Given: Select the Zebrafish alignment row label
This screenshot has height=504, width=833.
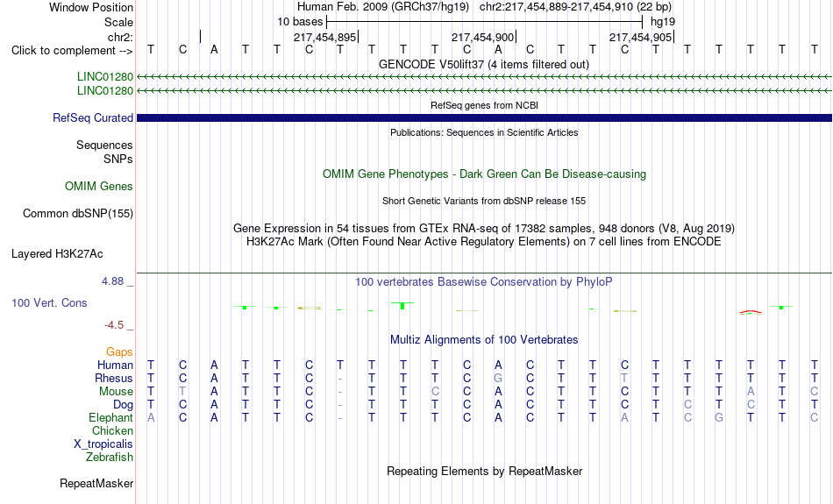Looking at the screenshot, I should point(110,458).
